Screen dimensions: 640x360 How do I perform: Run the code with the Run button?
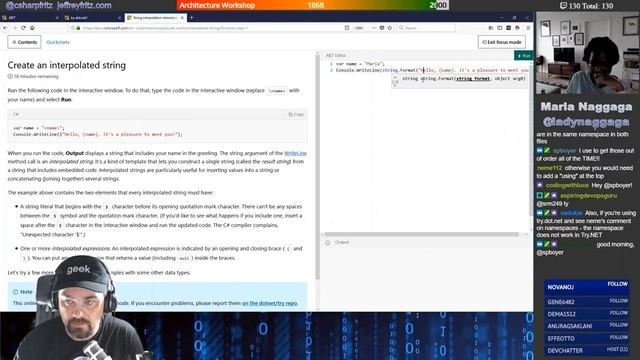(x=524, y=56)
